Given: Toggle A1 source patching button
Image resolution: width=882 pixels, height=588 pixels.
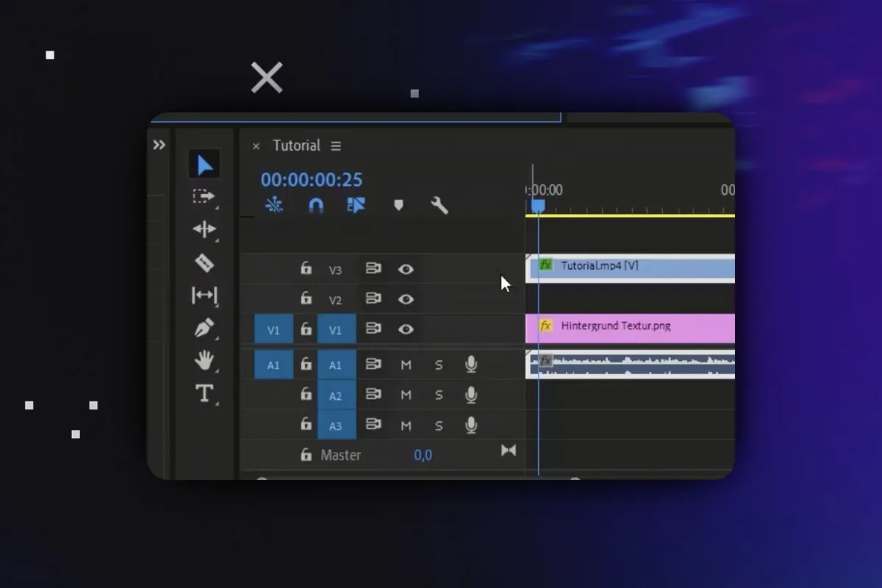Looking at the screenshot, I should coord(273,365).
